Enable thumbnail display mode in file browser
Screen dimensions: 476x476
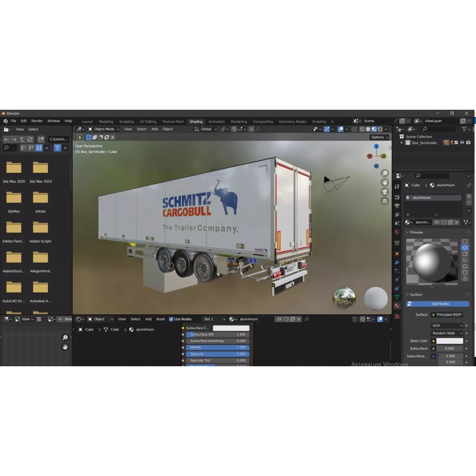pyautogui.click(x=39, y=148)
